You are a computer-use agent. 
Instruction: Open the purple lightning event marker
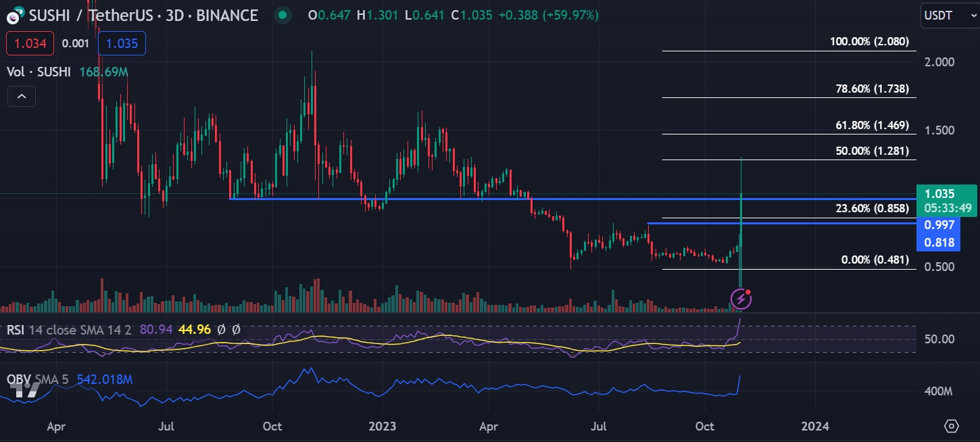tap(741, 298)
